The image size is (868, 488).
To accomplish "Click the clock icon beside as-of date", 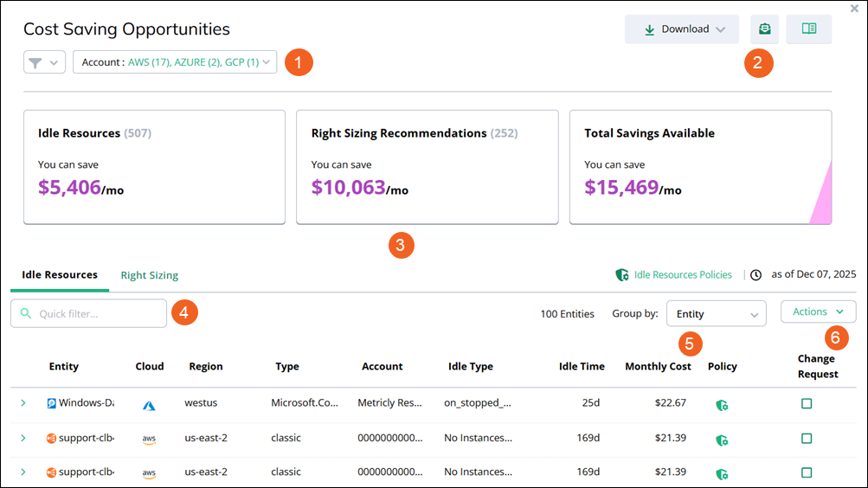I will pos(756,275).
